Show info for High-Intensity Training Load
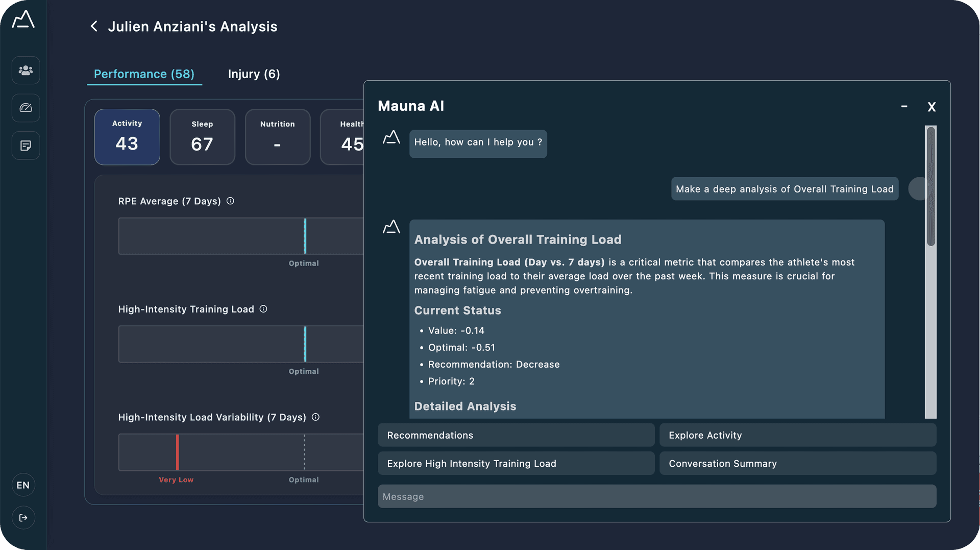Viewport: 980px width, 550px height. [x=263, y=309]
